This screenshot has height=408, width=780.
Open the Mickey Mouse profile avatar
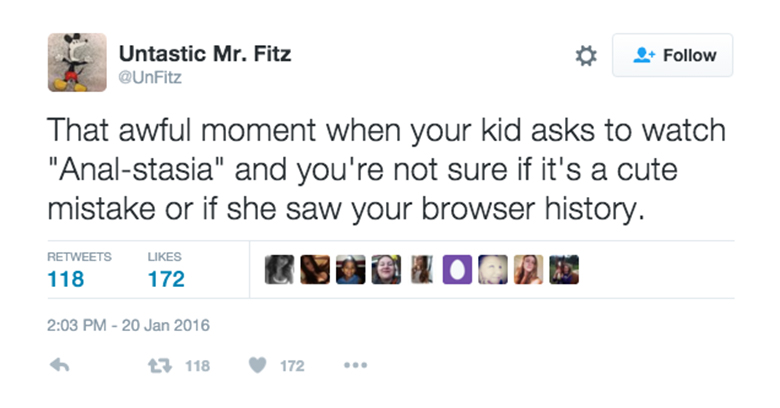point(77,63)
